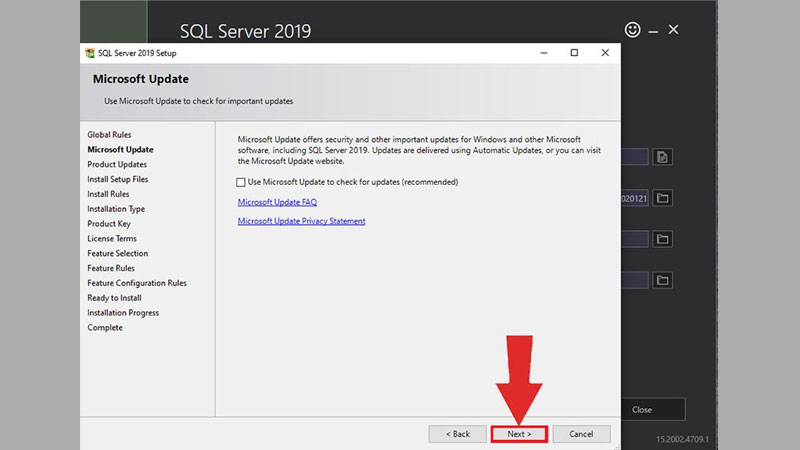This screenshot has width=800, height=450.
Task: Select Ready to Install step
Action: click(114, 297)
